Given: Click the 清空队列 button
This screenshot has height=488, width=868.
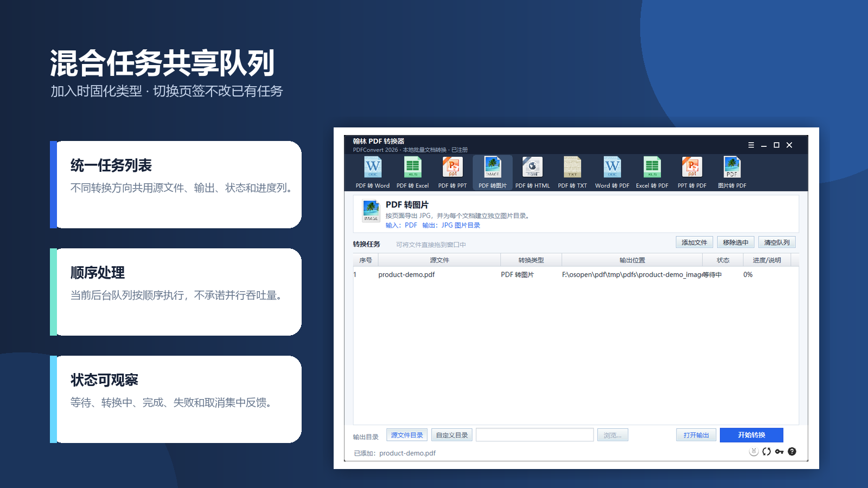Looking at the screenshot, I should [x=777, y=242].
